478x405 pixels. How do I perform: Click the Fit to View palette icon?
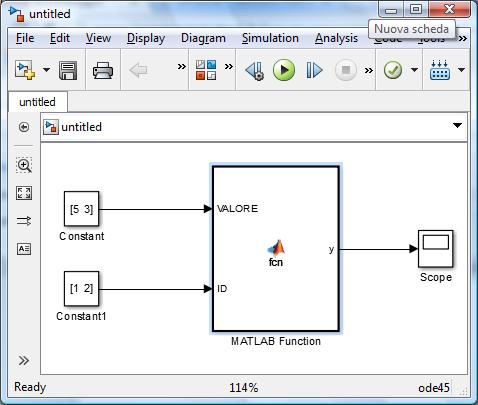(24, 193)
